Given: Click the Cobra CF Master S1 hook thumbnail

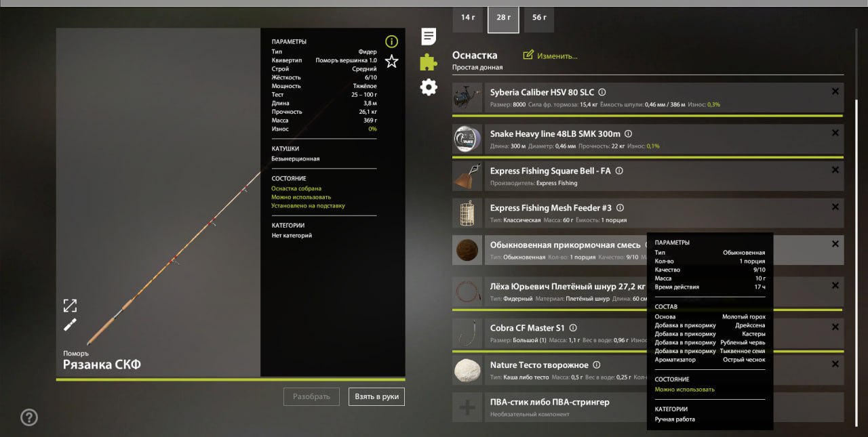Looking at the screenshot, I should coord(467,334).
